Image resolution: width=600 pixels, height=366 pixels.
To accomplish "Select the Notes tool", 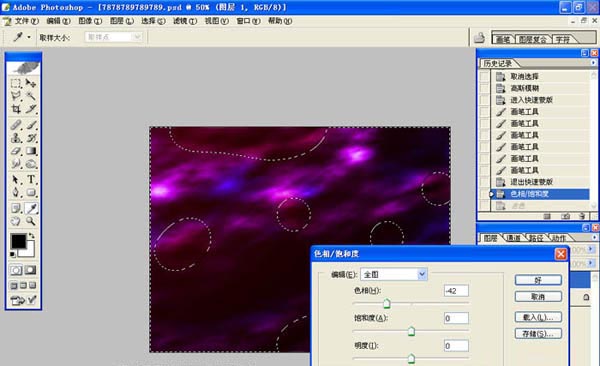I will (16, 208).
